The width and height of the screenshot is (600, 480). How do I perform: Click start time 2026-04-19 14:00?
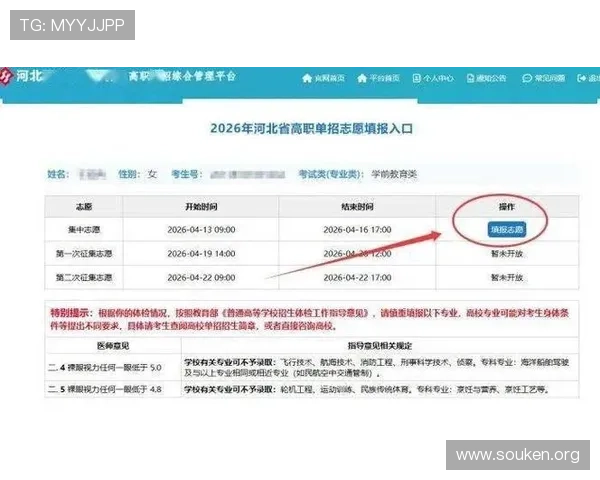[x=201, y=253]
